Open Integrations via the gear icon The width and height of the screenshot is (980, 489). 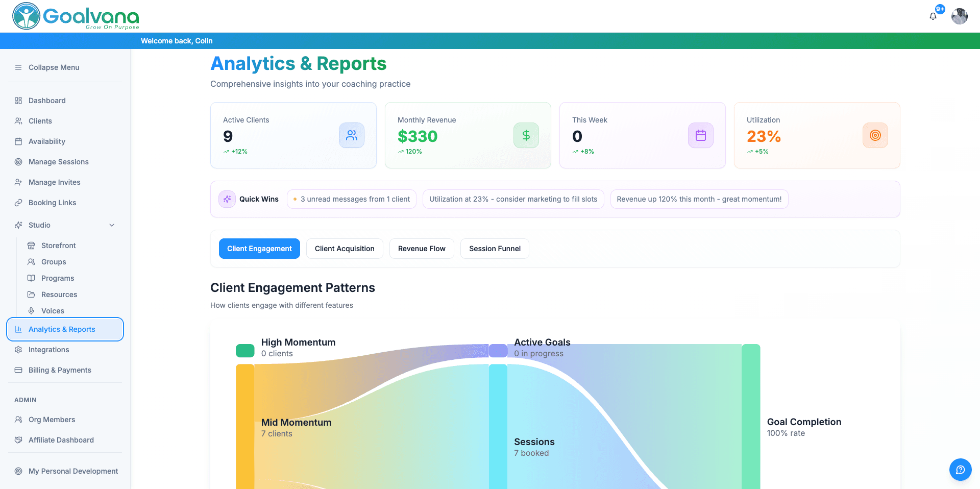pyautogui.click(x=18, y=350)
